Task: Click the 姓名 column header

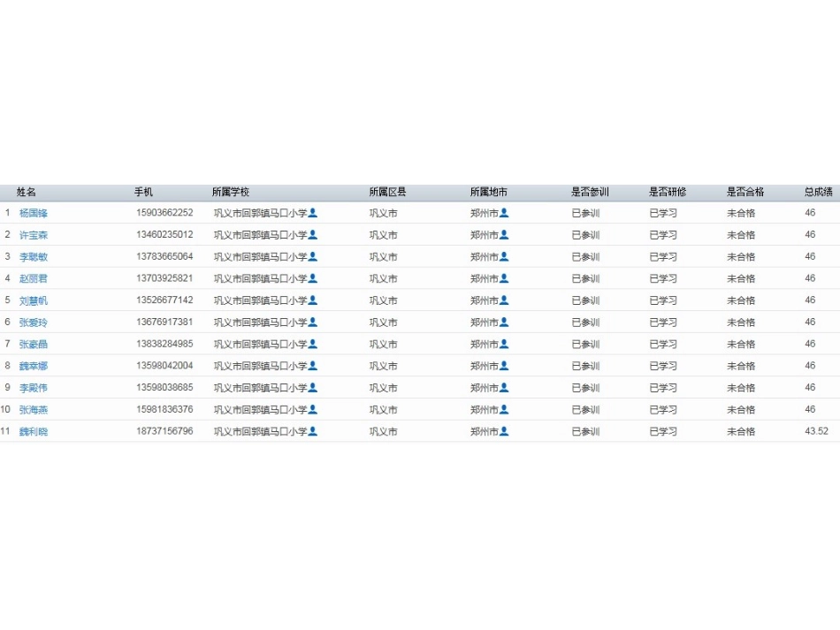Action: [x=27, y=192]
